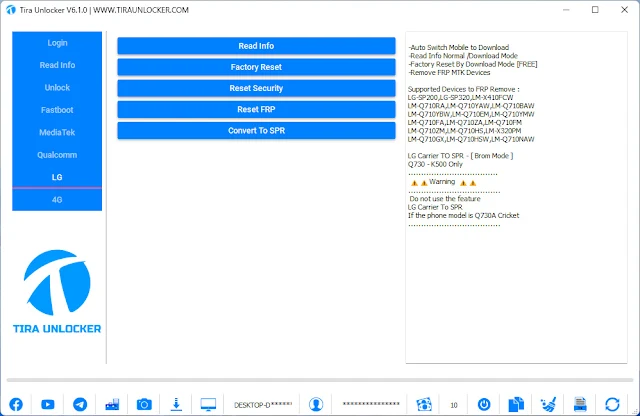Viewport: 640px width, 416px height.
Task: Open the Facebook page icon
Action: (x=16, y=405)
